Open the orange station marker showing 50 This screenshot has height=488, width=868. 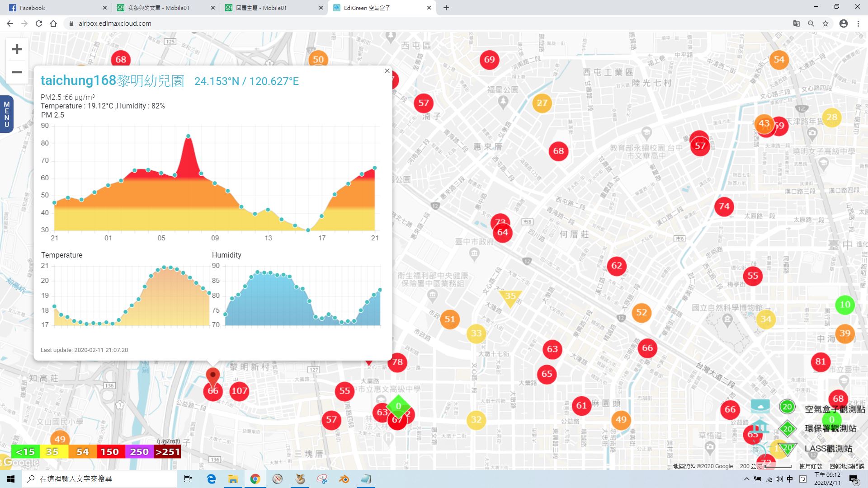(318, 59)
